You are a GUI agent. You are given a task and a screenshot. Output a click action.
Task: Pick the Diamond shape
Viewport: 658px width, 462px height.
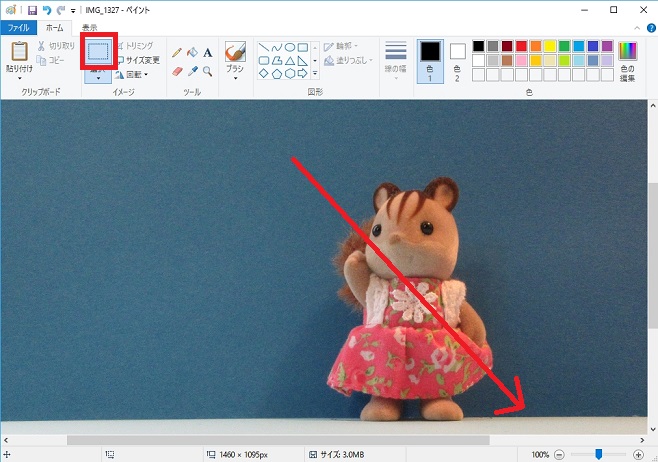(x=264, y=74)
